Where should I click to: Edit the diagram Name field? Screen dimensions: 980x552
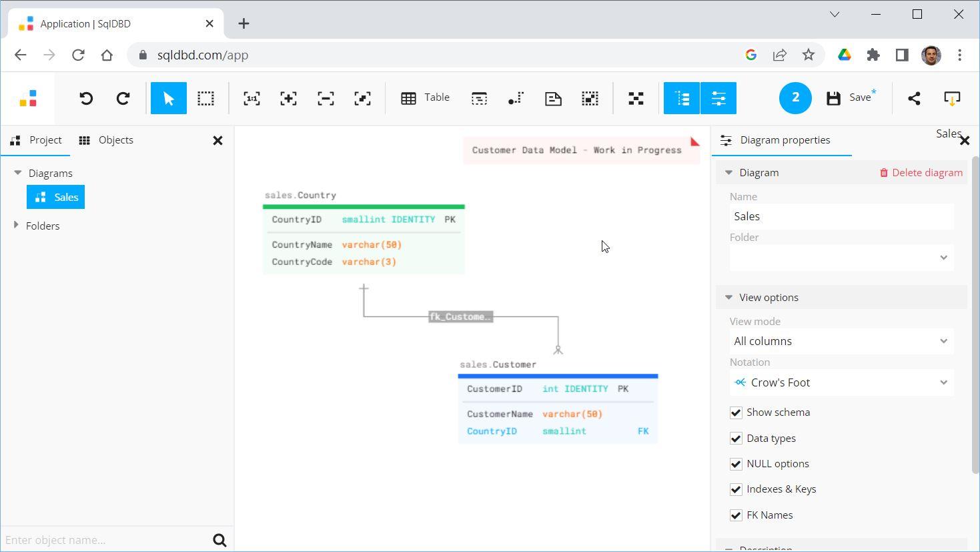(x=842, y=216)
